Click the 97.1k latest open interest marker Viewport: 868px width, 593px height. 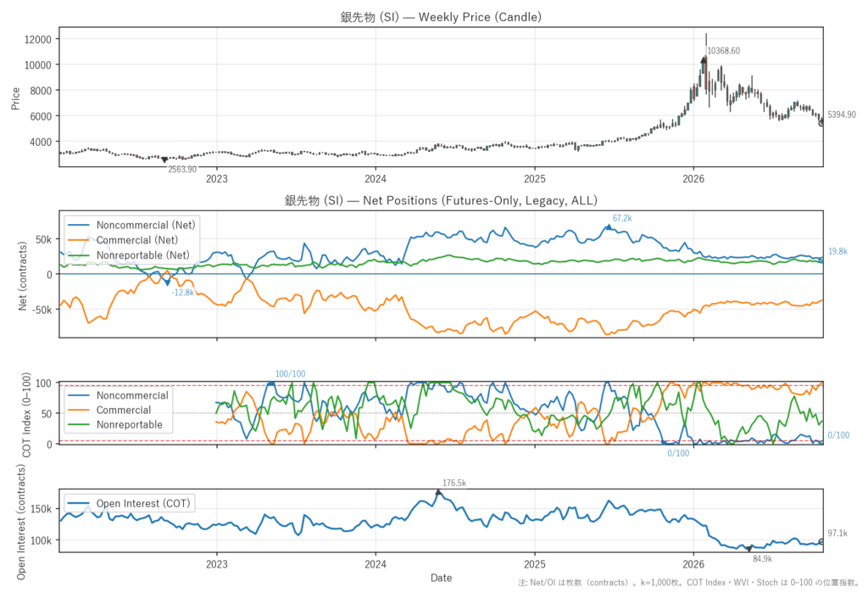coord(822,542)
